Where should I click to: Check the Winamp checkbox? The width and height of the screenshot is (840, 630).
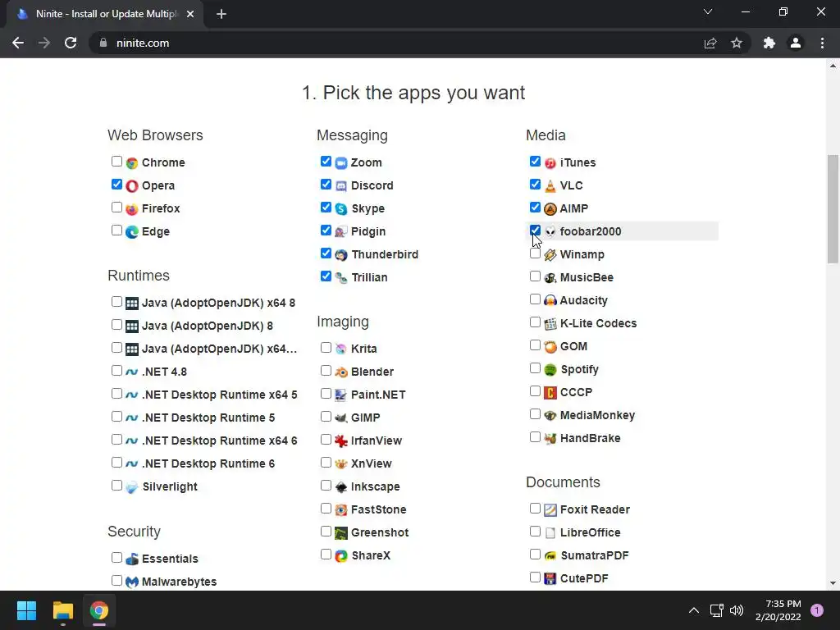pyautogui.click(x=535, y=253)
